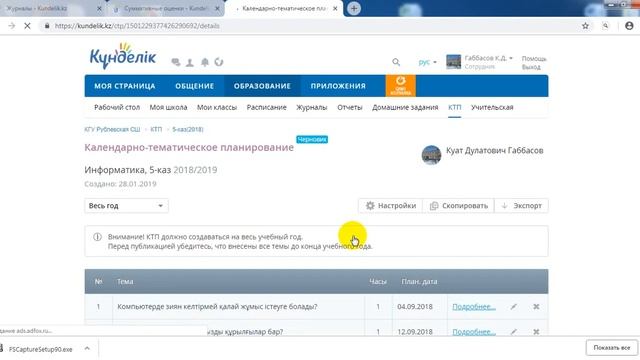Open the browser profile account icon
Image resolution: width=640 pixels, height=360 pixels.
(x=629, y=26)
